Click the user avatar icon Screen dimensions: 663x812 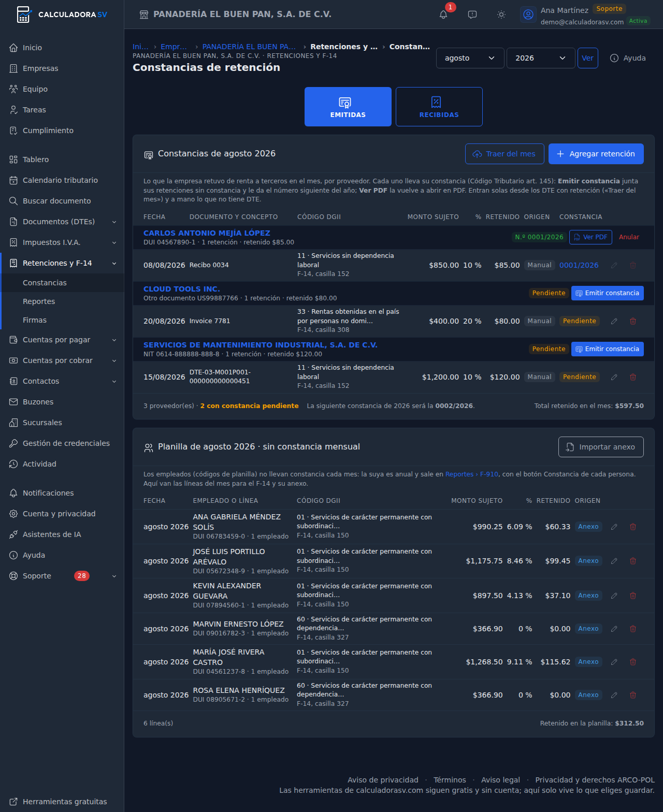click(528, 15)
